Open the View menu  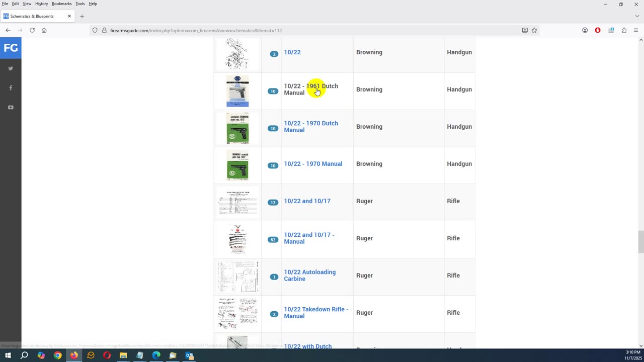27,4
